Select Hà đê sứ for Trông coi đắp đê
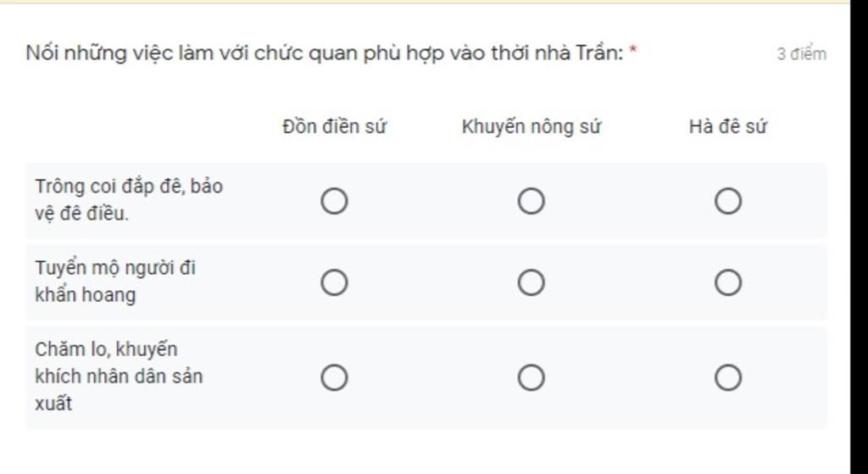This screenshot has height=474, width=868. pyautogui.click(x=728, y=201)
